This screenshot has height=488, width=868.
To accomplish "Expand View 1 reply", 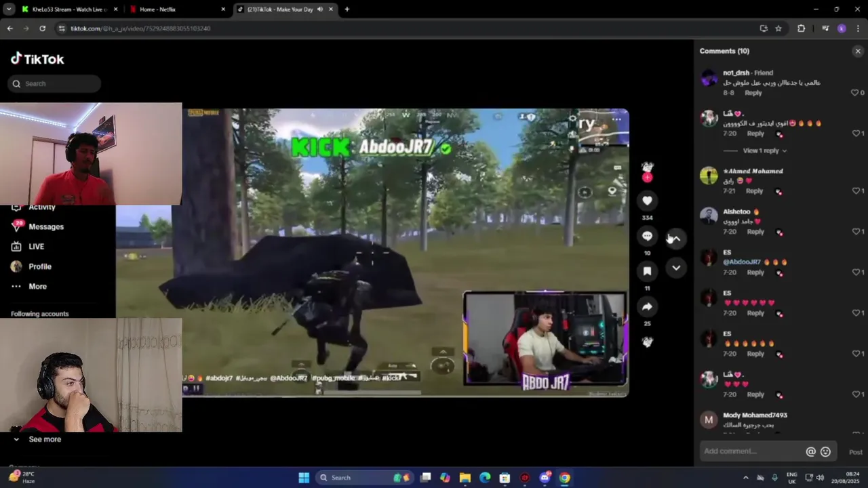I will point(764,150).
